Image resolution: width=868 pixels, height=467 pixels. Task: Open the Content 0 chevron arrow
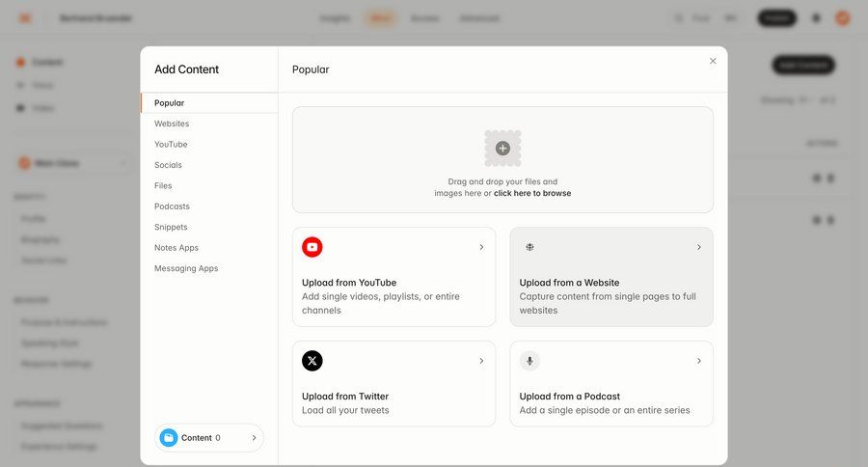pos(254,438)
